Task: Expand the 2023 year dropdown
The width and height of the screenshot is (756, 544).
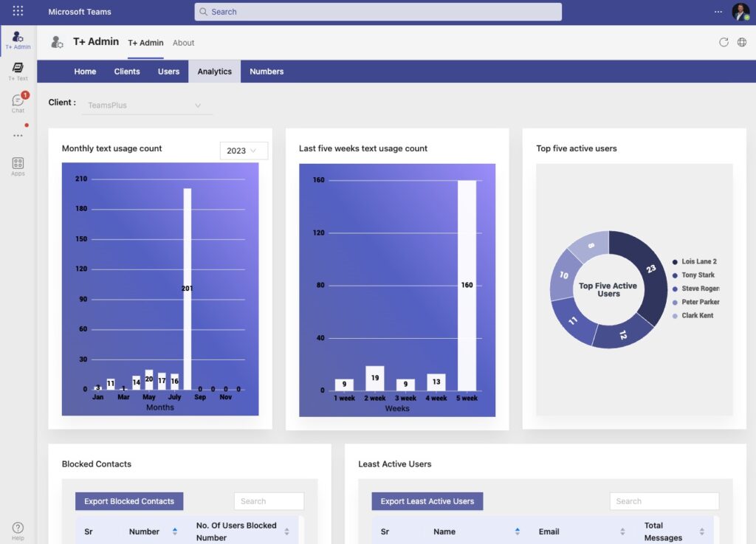Action: pos(244,151)
